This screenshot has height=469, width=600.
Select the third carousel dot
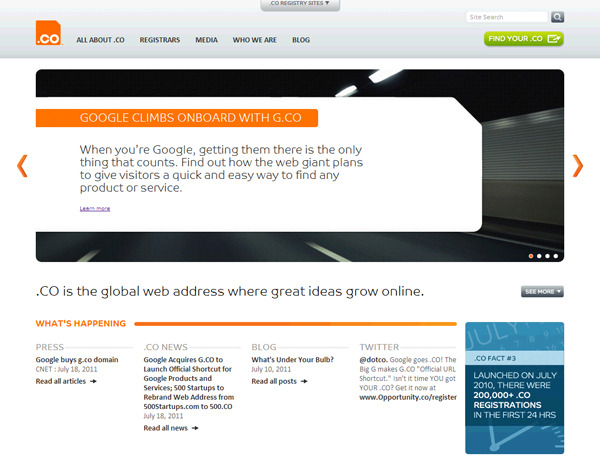pyautogui.click(x=547, y=256)
